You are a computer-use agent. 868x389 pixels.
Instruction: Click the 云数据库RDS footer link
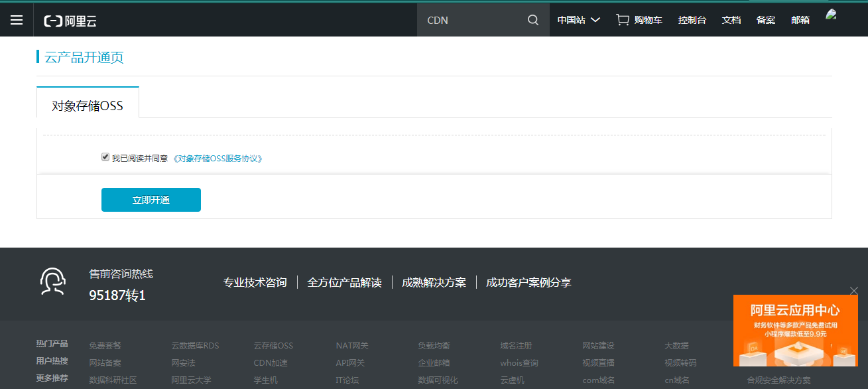click(x=195, y=346)
